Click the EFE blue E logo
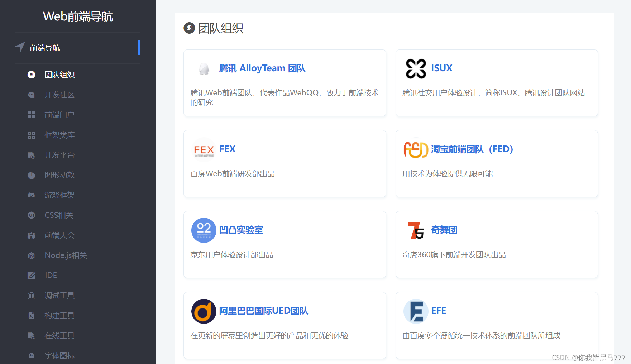Image resolution: width=631 pixels, height=364 pixels. pyautogui.click(x=416, y=311)
